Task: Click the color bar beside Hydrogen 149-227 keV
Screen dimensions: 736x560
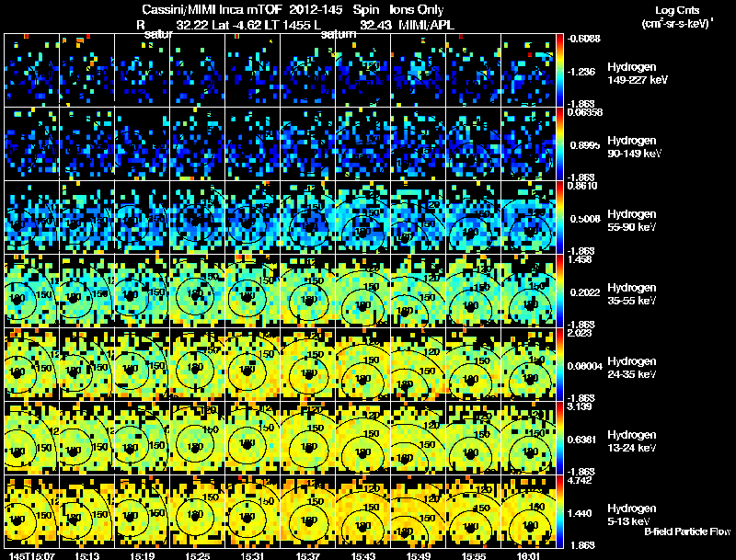Action: click(559, 70)
